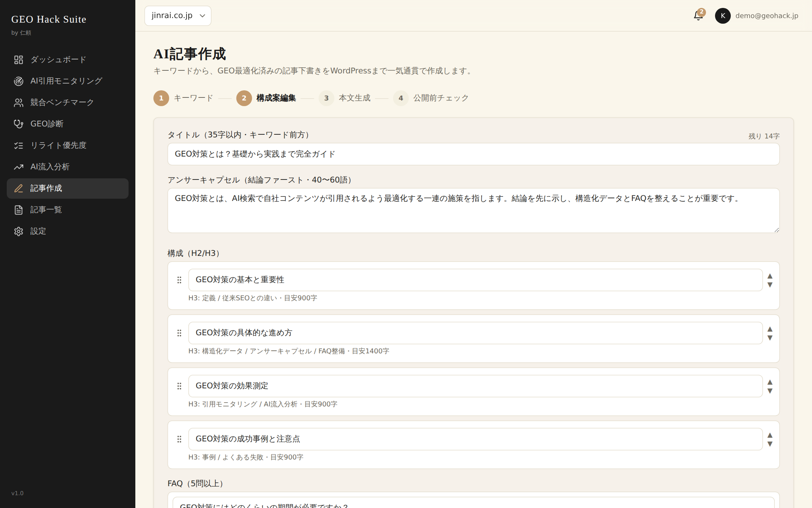Open GEO診断 menu item

(x=68, y=124)
